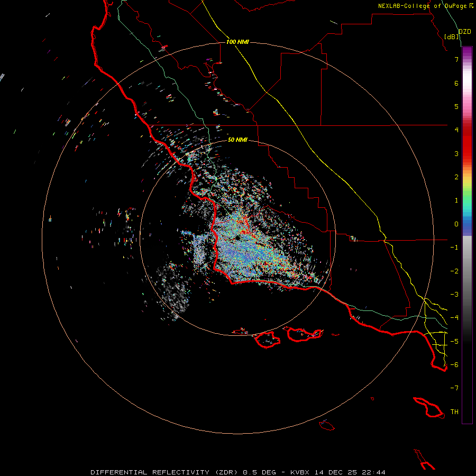Image resolution: width=476 pixels, height=476 pixels.
Task: Click the color scale value 6
Action: 456,83
